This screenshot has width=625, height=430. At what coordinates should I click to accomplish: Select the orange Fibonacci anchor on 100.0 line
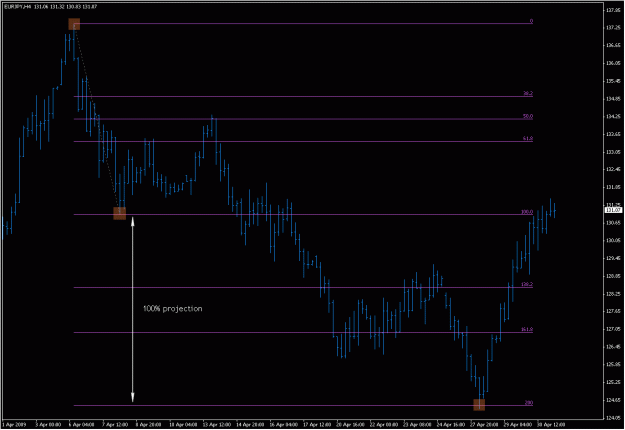120,214
